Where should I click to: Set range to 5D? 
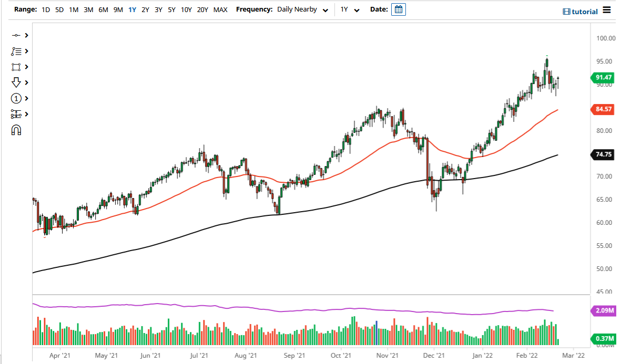click(x=59, y=9)
